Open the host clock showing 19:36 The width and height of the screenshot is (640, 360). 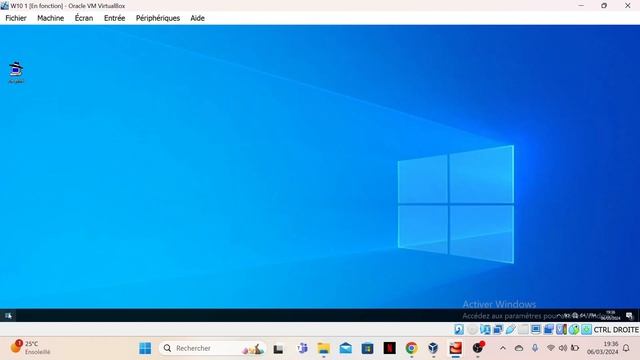pos(602,348)
